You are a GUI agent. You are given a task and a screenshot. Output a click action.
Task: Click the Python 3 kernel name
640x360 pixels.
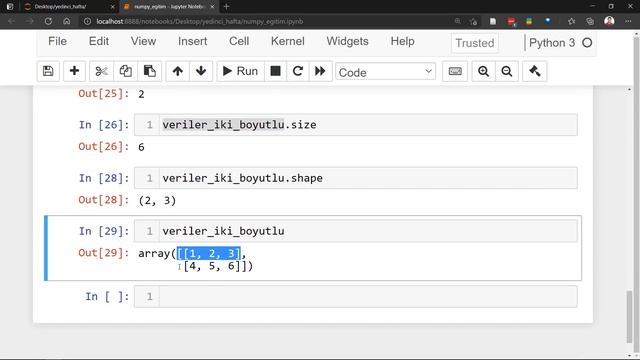(x=552, y=43)
